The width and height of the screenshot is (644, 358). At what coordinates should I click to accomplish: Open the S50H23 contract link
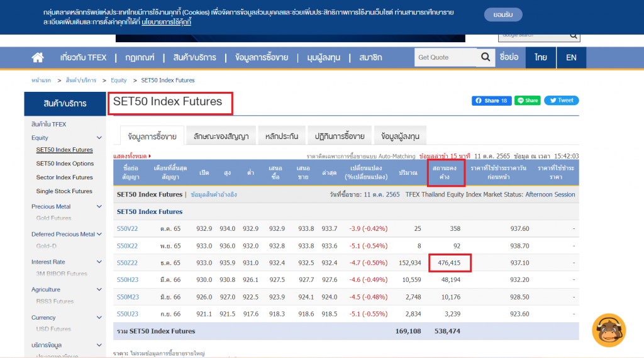tap(128, 280)
